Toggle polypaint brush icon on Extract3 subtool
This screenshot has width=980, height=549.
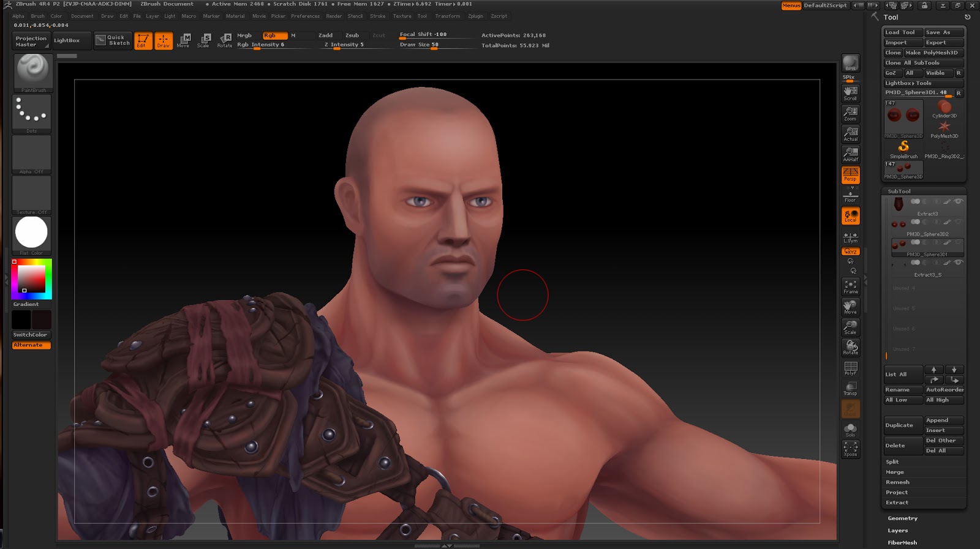coord(947,201)
